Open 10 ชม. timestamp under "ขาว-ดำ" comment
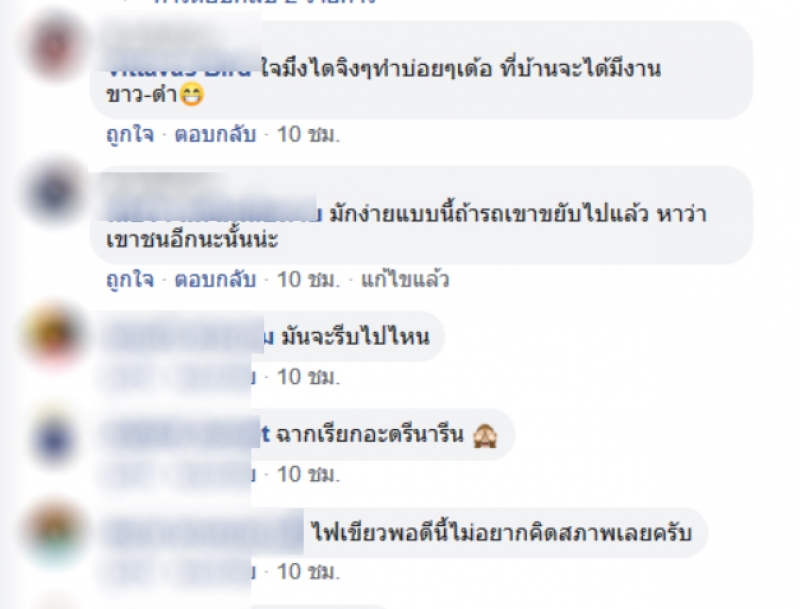The height and width of the screenshot is (609, 800). pos(308,135)
